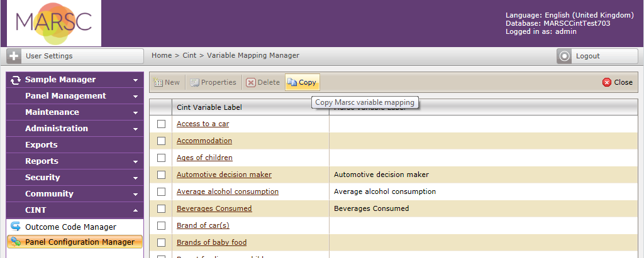Click the New toolbar icon
The height and width of the screenshot is (258, 644).
coord(158,82)
